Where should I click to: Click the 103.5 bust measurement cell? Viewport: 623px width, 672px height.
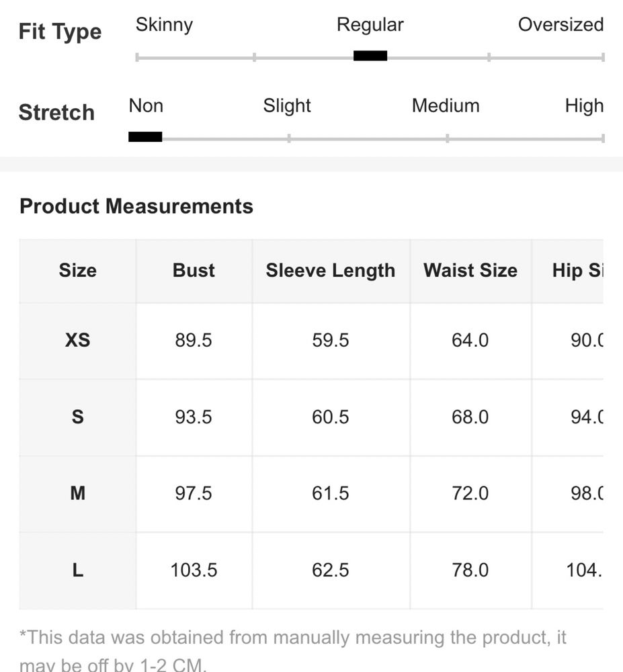[x=194, y=570]
